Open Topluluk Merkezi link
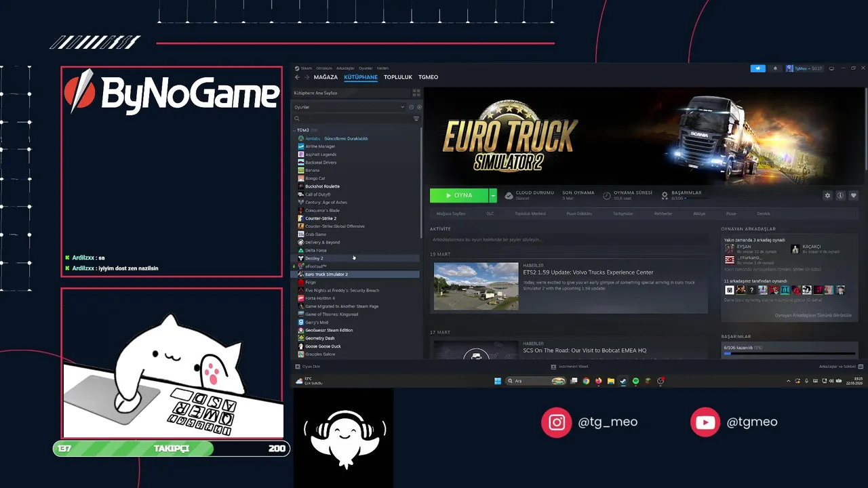 [530, 213]
